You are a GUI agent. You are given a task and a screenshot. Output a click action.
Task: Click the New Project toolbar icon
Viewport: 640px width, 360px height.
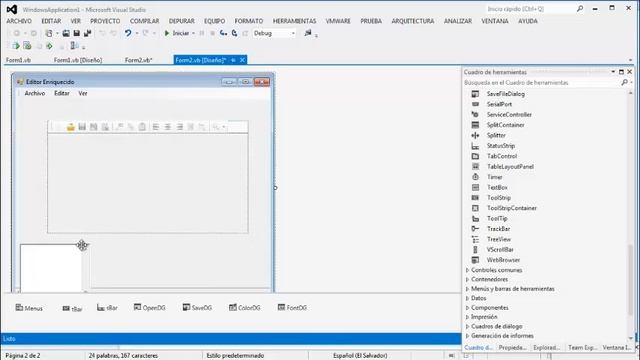coord(49,33)
